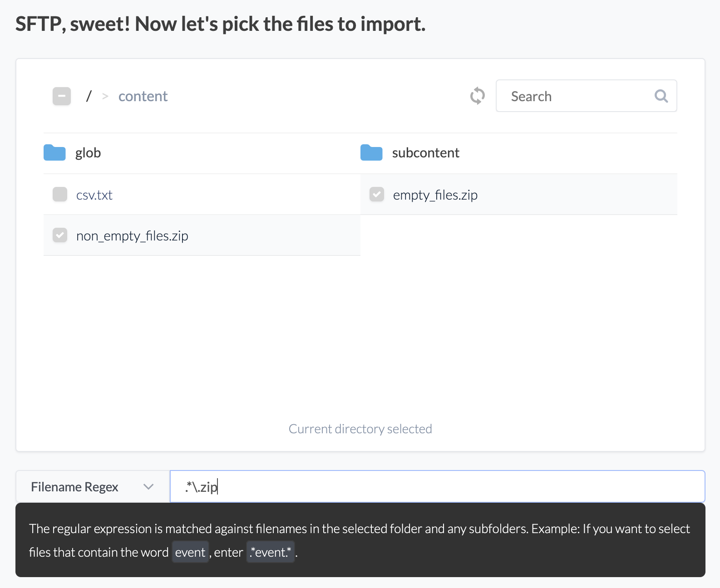Open the glob folder icon

tap(54, 153)
